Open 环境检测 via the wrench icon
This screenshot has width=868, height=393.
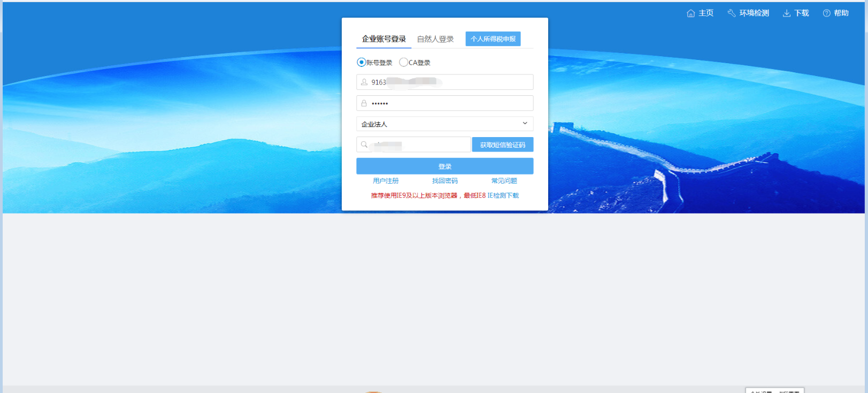point(731,13)
